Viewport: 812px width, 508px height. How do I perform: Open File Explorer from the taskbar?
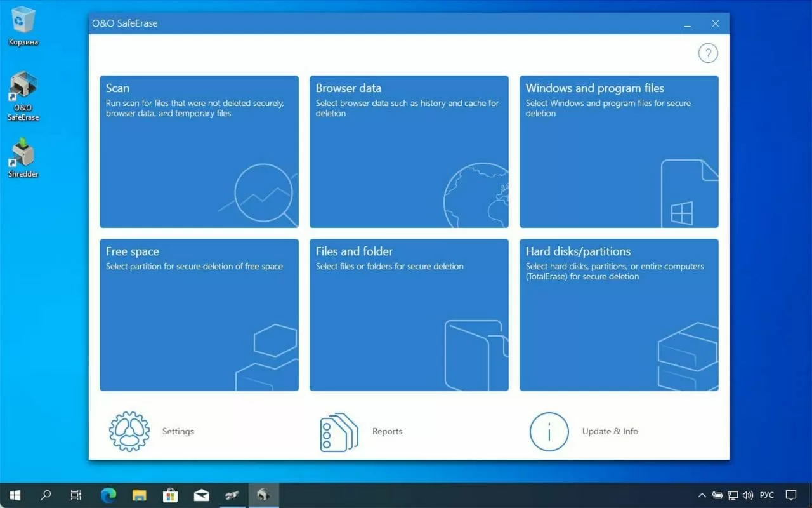click(x=139, y=495)
